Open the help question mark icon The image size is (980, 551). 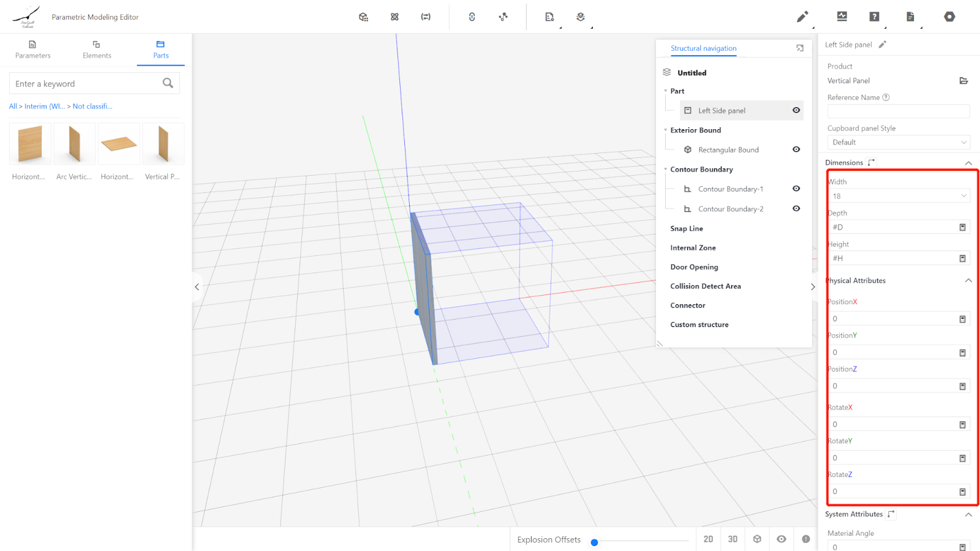pos(874,17)
